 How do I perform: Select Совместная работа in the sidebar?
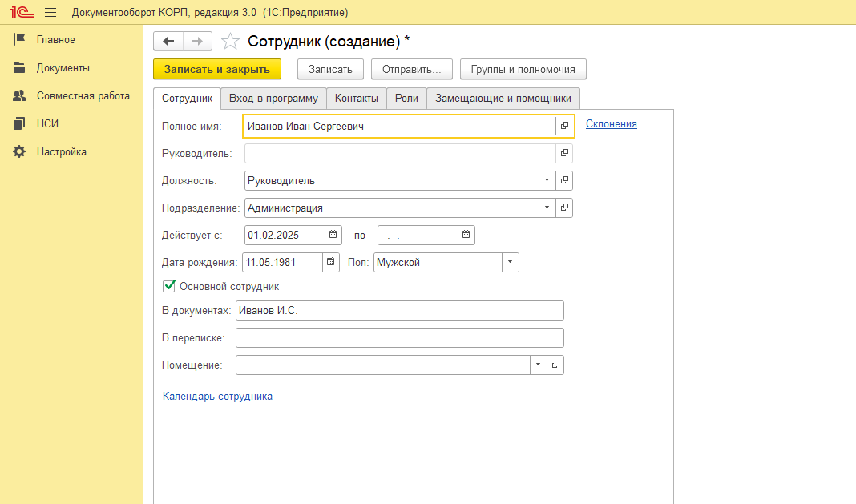pyautogui.click(x=83, y=95)
